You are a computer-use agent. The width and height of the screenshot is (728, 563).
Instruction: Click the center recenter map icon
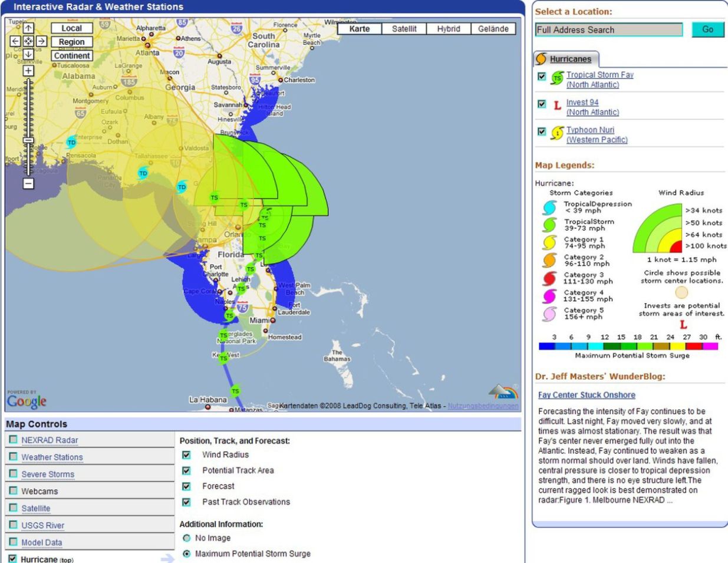(x=28, y=41)
